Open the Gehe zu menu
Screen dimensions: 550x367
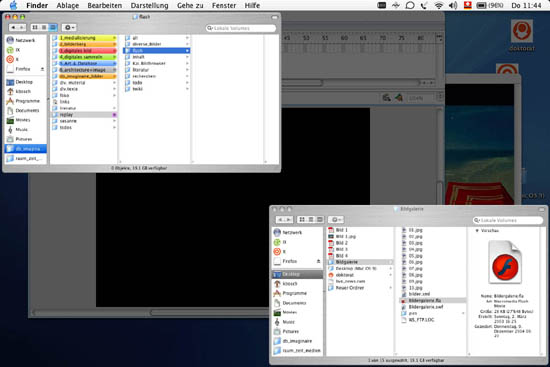(190, 5)
